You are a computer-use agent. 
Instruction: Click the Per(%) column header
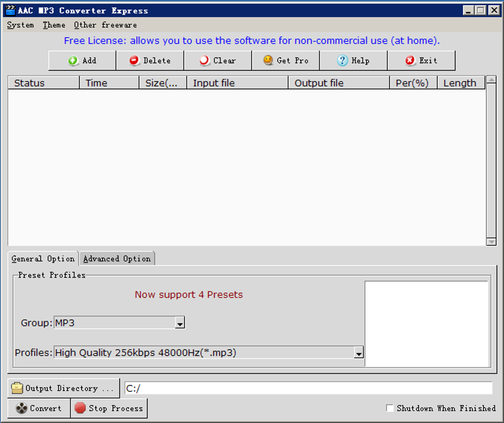pyautogui.click(x=414, y=83)
